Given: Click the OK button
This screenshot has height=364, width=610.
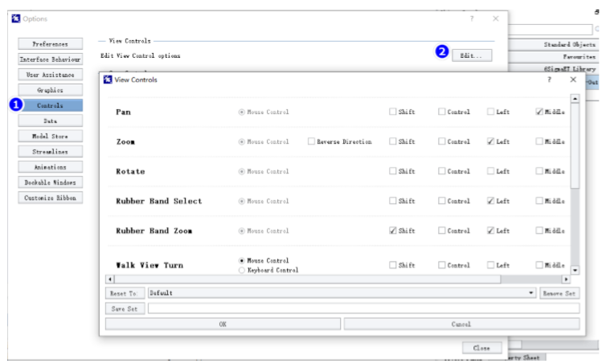Looking at the screenshot, I should click(x=223, y=324).
